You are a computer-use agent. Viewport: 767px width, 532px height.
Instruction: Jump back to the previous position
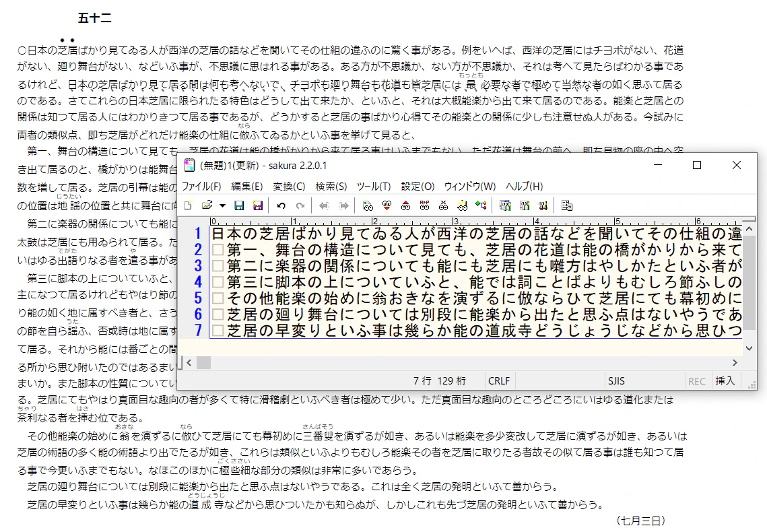(x=324, y=206)
